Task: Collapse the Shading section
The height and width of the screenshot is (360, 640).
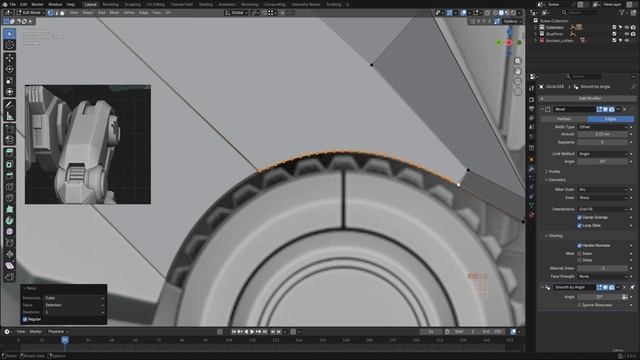Action: 554,236
